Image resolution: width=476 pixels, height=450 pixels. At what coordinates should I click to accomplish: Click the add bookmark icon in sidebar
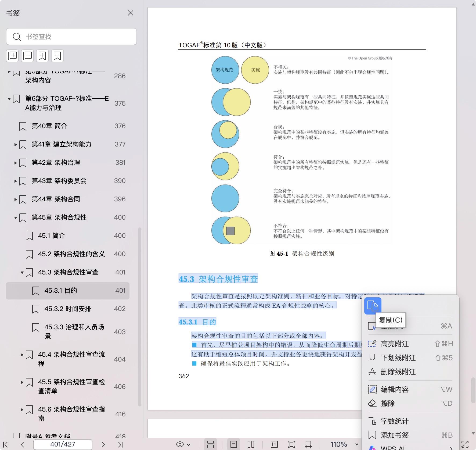coord(42,56)
